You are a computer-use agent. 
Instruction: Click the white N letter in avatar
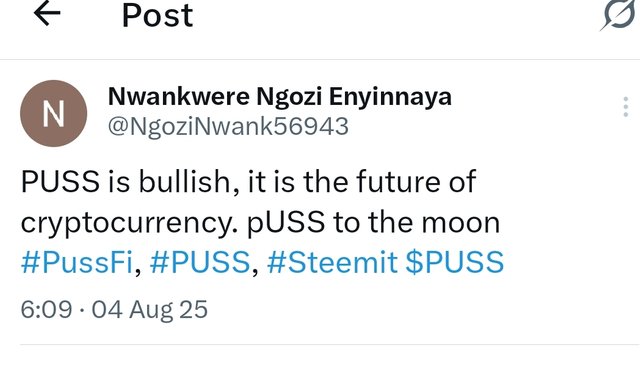pyautogui.click(x=53, y=114)
